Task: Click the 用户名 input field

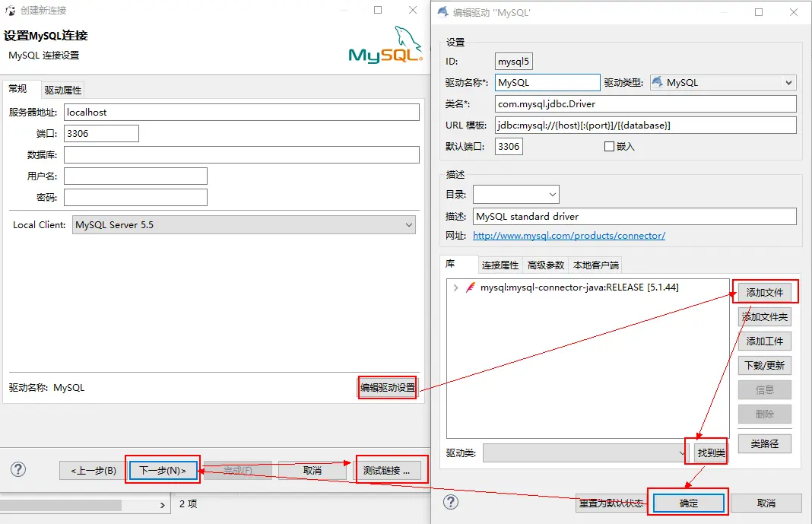Action: pyautogui.click(x=135, y=176)
